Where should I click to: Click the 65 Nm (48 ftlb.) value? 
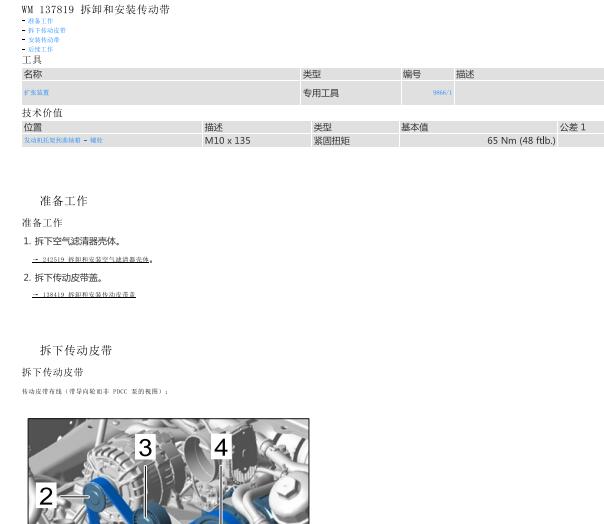(521, 141)
